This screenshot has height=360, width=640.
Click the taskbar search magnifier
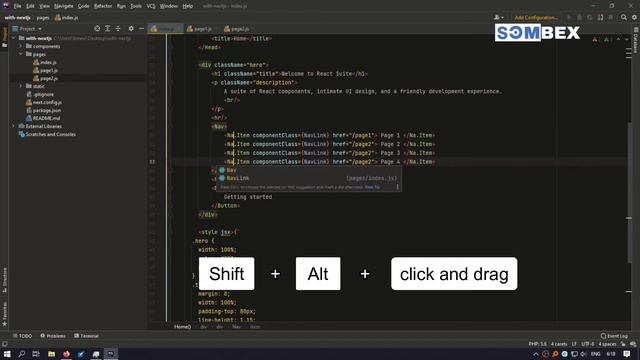(22, 354)
